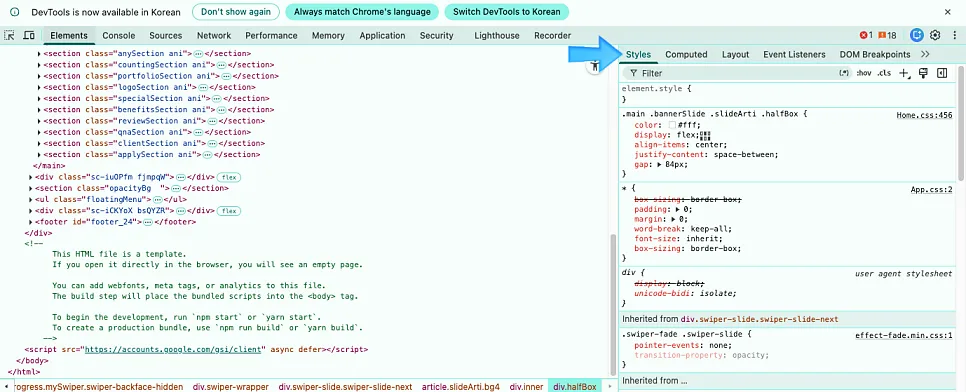Click ellipsis in the opacityBg section
966x392 pixels.
pos(176,189)
